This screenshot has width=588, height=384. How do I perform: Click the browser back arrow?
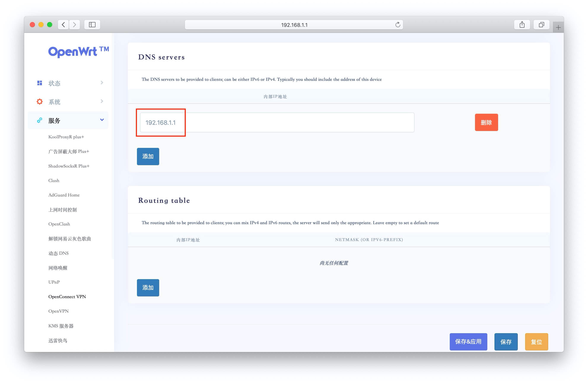(64, 25)
